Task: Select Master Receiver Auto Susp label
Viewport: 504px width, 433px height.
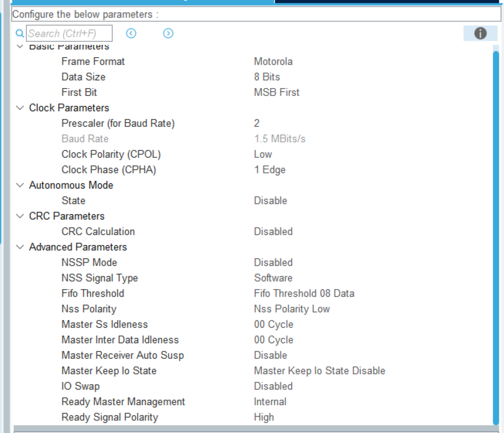Action: click(123, 355)
